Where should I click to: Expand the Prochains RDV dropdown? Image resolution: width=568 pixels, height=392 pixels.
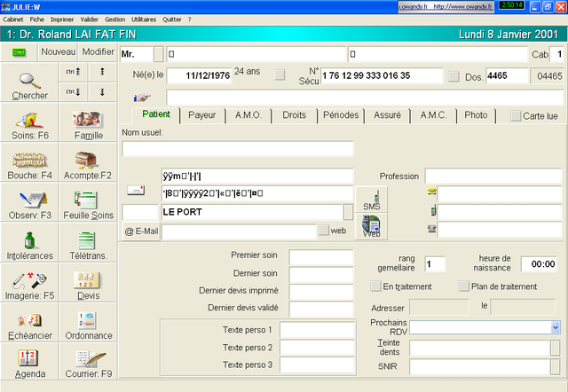554,327
